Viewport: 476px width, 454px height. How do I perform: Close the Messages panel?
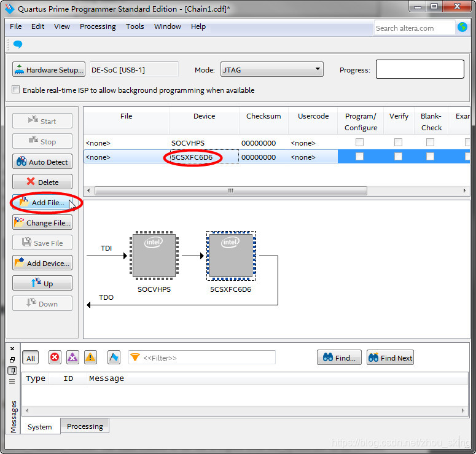click(x=12, y=348)
